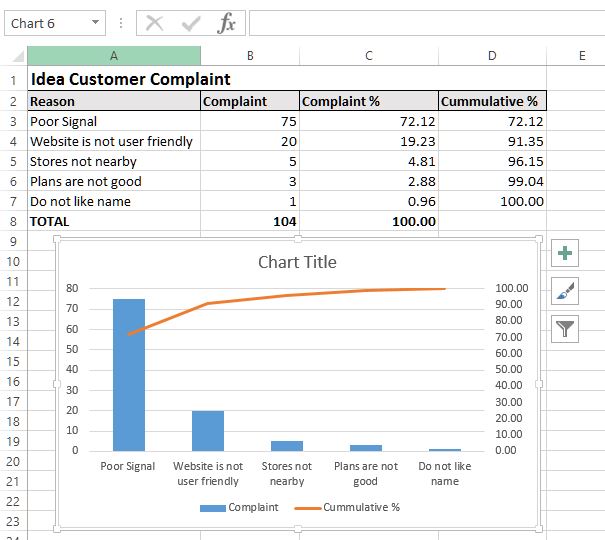Click the Cancel X icon in formula bar
Screen dimensions: 605x540
155,23
